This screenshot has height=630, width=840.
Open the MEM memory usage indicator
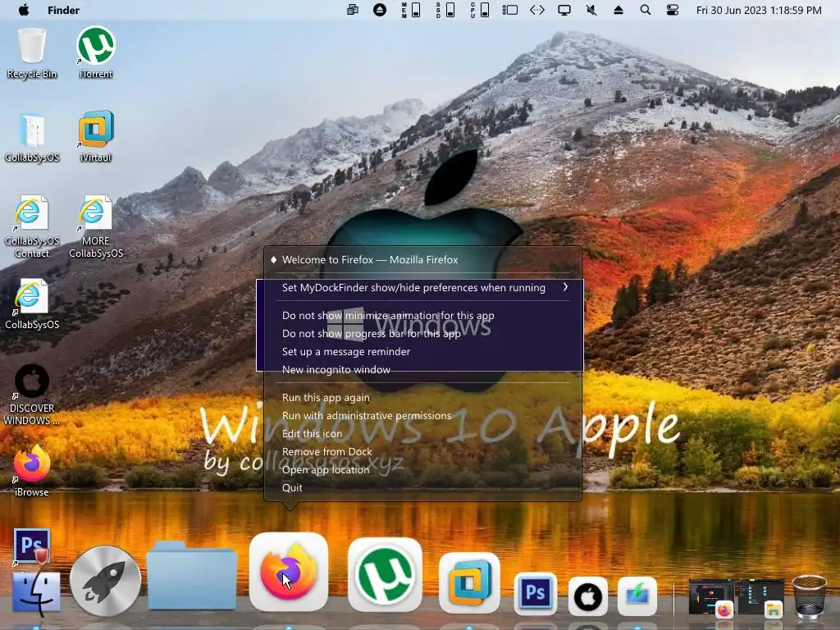[410, 10]
